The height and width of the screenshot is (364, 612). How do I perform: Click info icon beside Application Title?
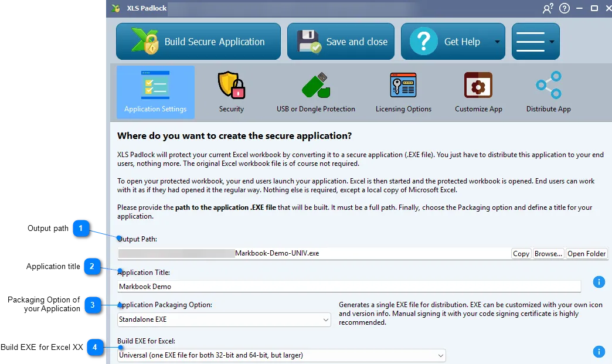[x=599, y=282]
